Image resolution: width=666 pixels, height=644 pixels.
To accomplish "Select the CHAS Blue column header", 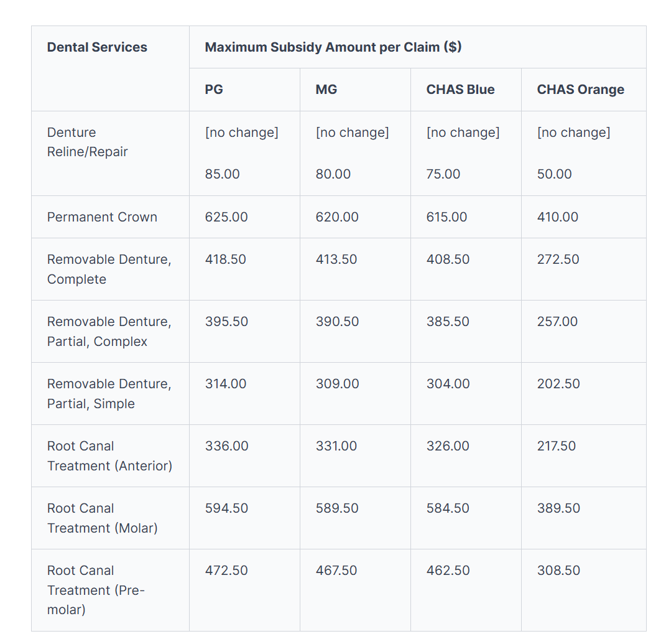I will tap(460, 90).
